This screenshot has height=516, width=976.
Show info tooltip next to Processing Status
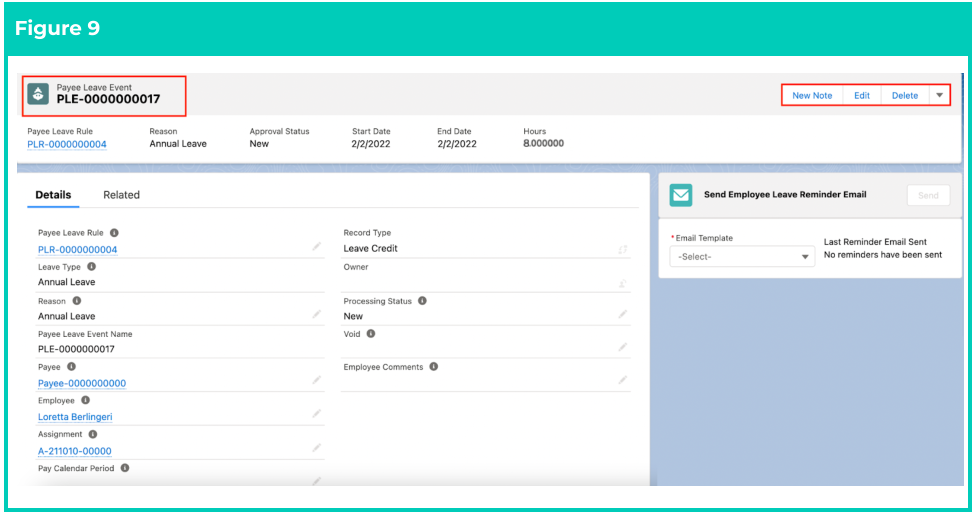pos(423,301)
